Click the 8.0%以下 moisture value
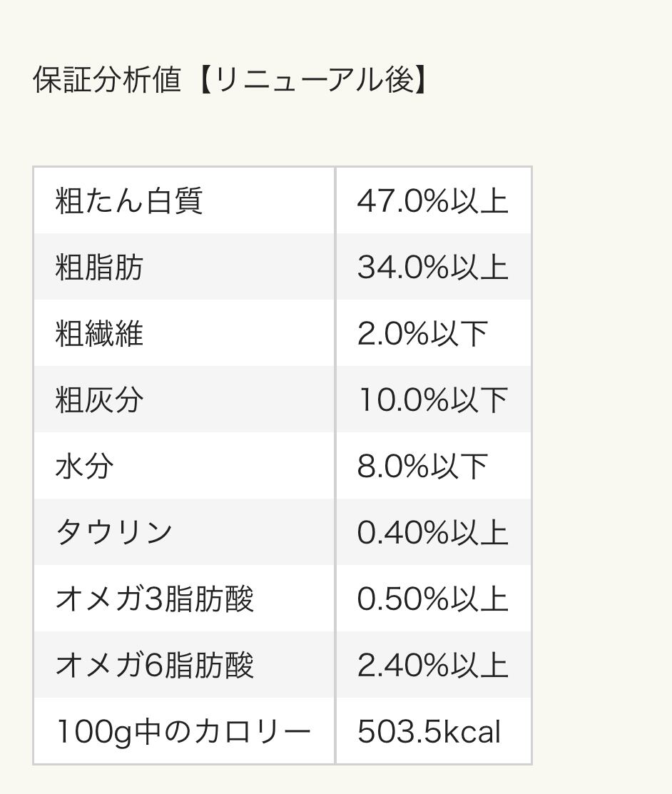The width and height of the screenshot is (672, 794). [x=422, y=466]
